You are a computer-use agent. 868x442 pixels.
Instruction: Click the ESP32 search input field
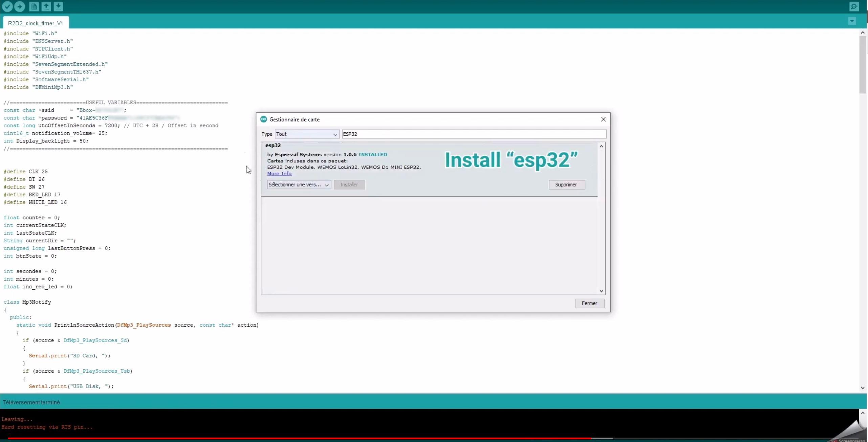[x=473, y=134]
